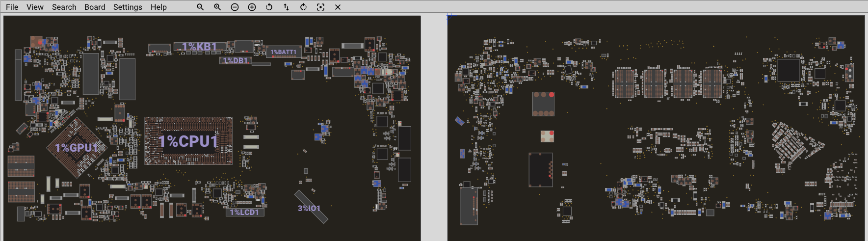Click the second magnifier icon in toolbar
The width and height of the screenshot is (868, 241).
[x=217, y=7]
